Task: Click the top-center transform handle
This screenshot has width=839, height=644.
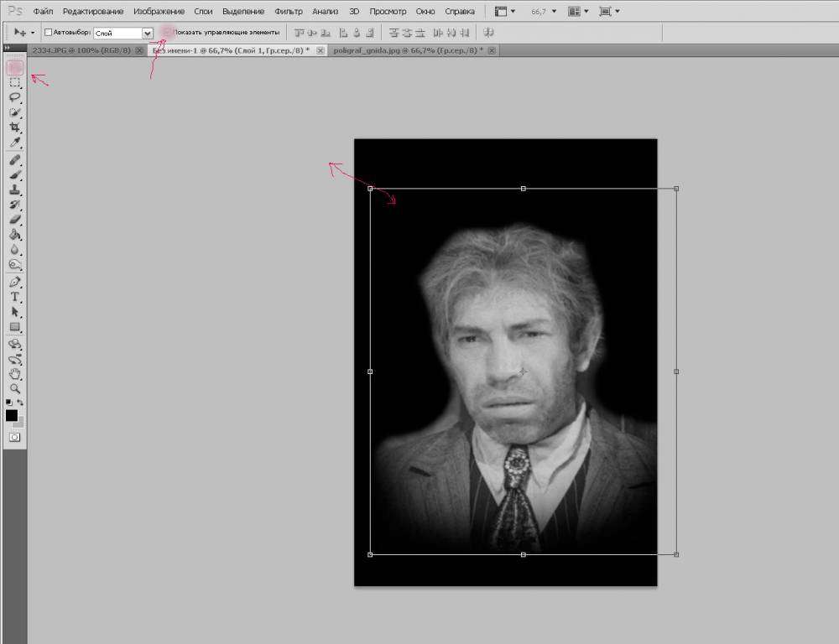Action: tap(524, 189)
